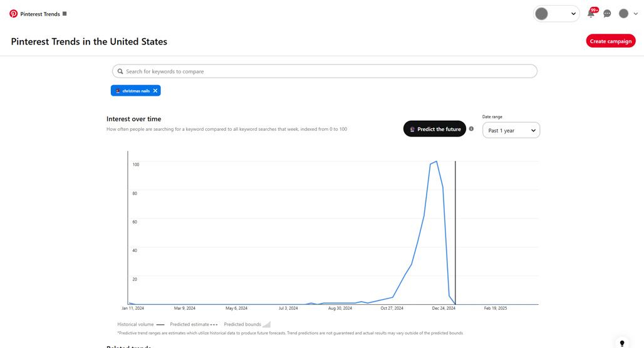Click the lightbulb help icon

[x=622, y=343]
